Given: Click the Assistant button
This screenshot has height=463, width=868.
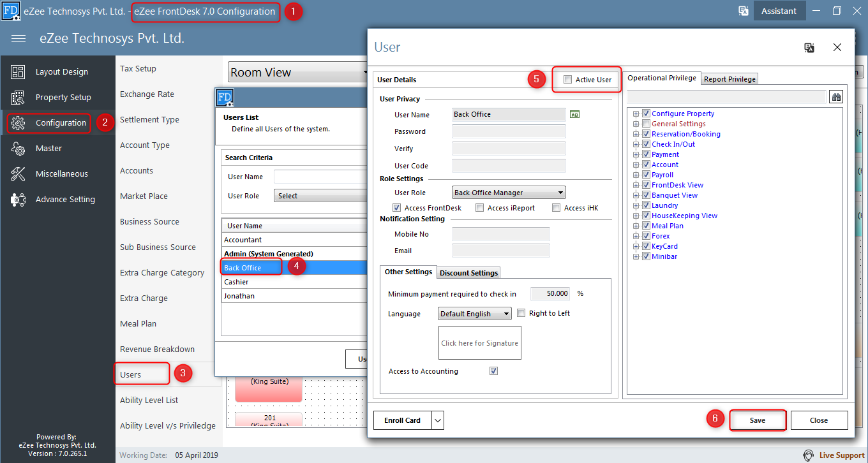Looking at the screenshot, I should coord(779,11).
